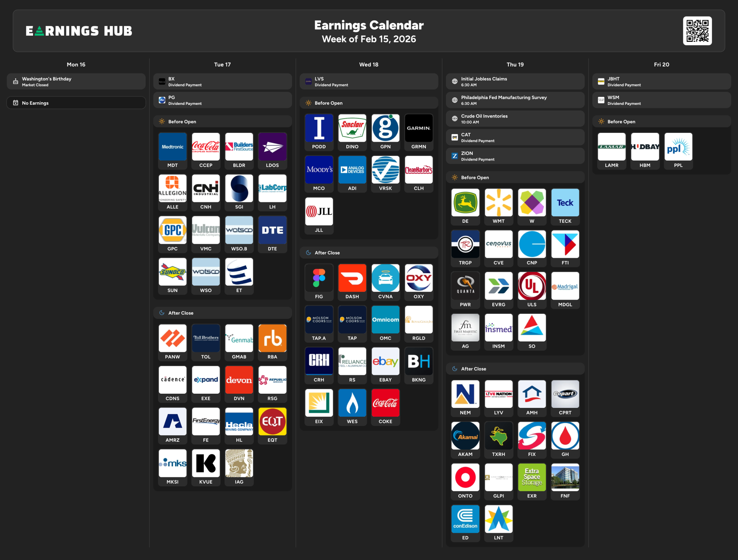Click the QR code in the header
Screen dimensions: 738x560
point(697,31)
